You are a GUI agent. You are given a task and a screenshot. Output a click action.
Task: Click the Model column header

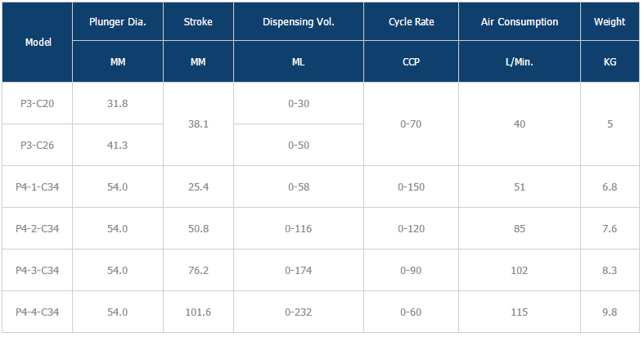[38, 43]
